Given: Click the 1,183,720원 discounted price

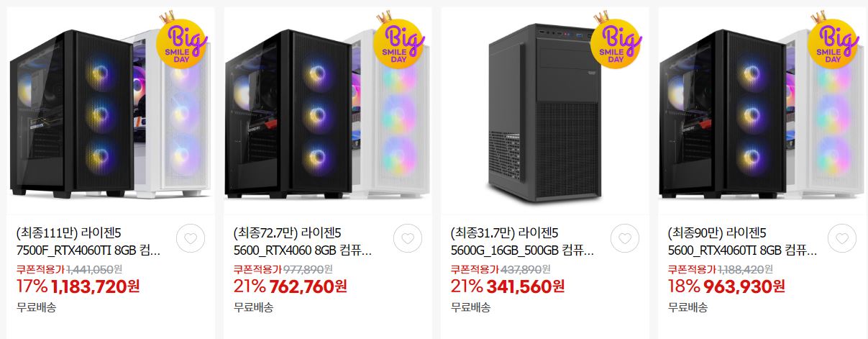Looking at the screenshot, I should point(96,286).
